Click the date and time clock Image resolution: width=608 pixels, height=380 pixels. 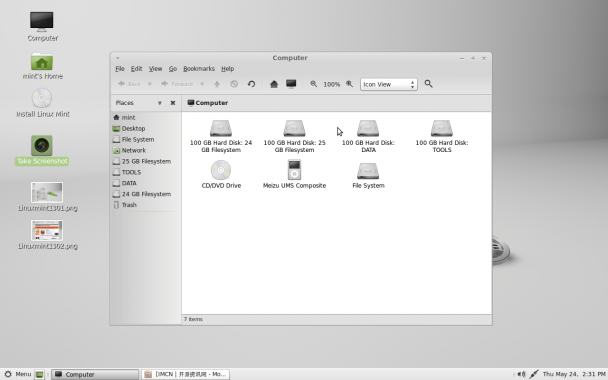coord(574,374)
